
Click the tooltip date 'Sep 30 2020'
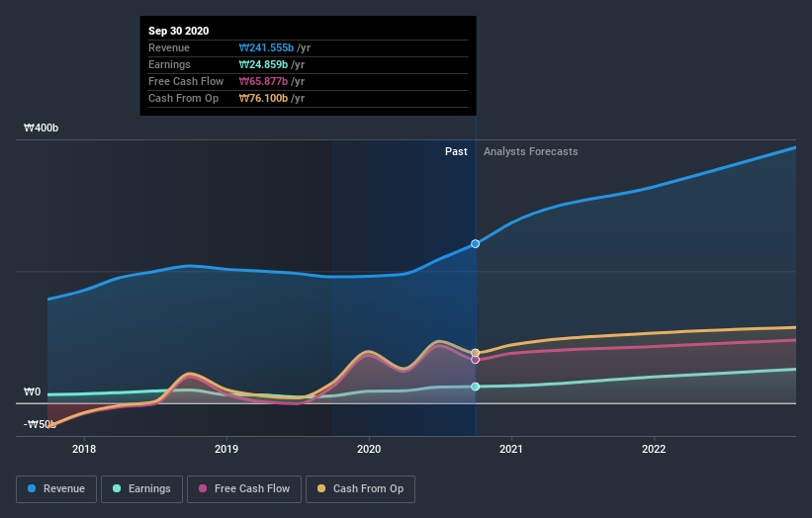(x=179, y=31)
